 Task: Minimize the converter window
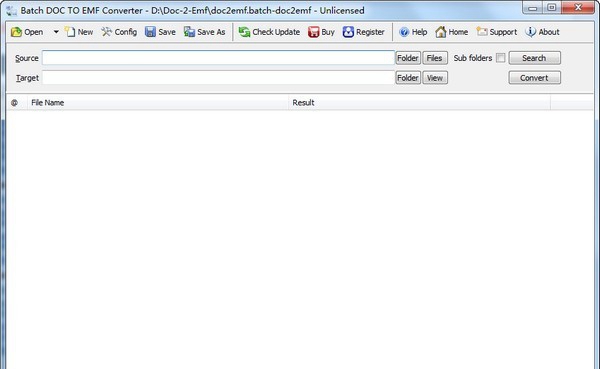[533, 7]
